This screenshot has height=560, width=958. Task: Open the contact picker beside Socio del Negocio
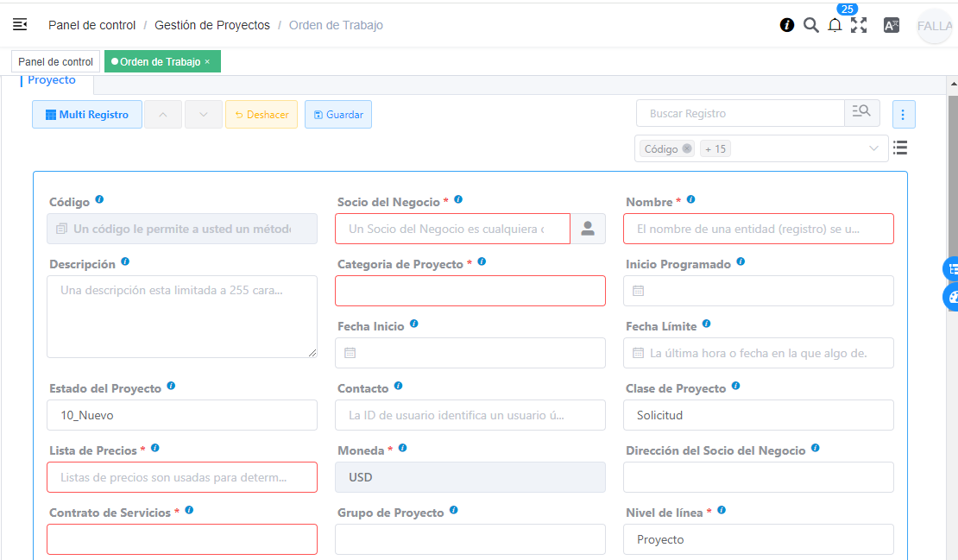tap(588, 228)
